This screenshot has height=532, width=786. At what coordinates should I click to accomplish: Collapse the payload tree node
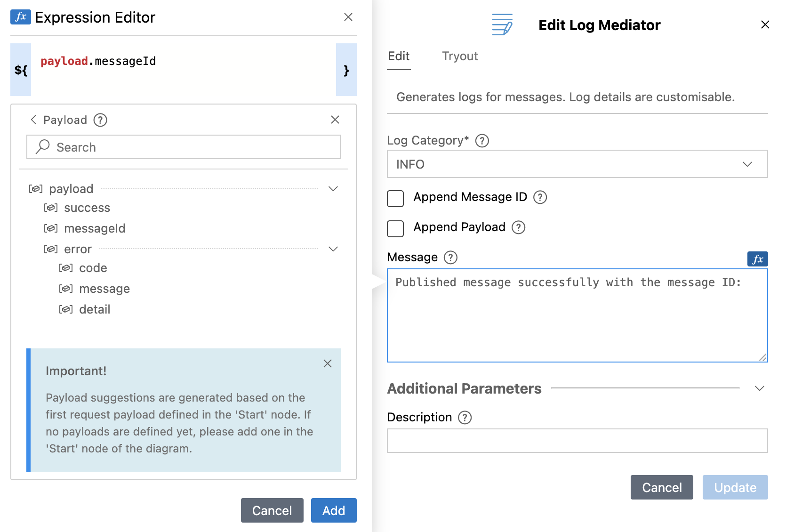333,189
